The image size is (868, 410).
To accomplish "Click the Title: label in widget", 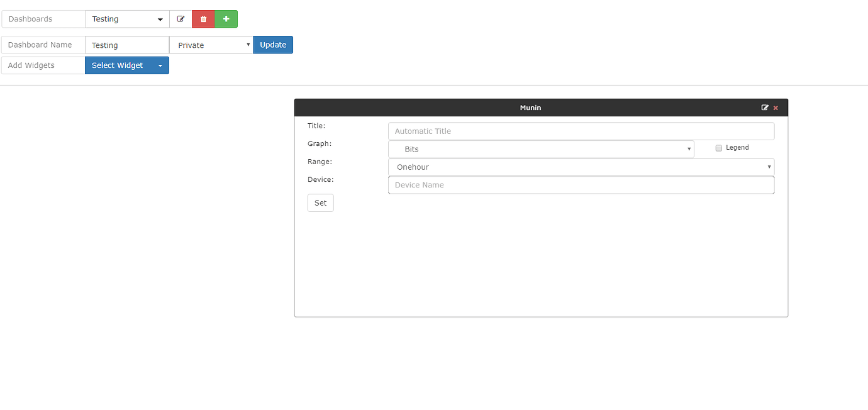I will point(316,126).
